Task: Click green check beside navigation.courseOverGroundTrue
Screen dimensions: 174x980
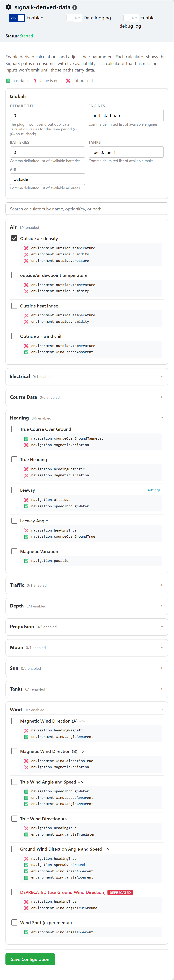Action: [x=26, y=537]
